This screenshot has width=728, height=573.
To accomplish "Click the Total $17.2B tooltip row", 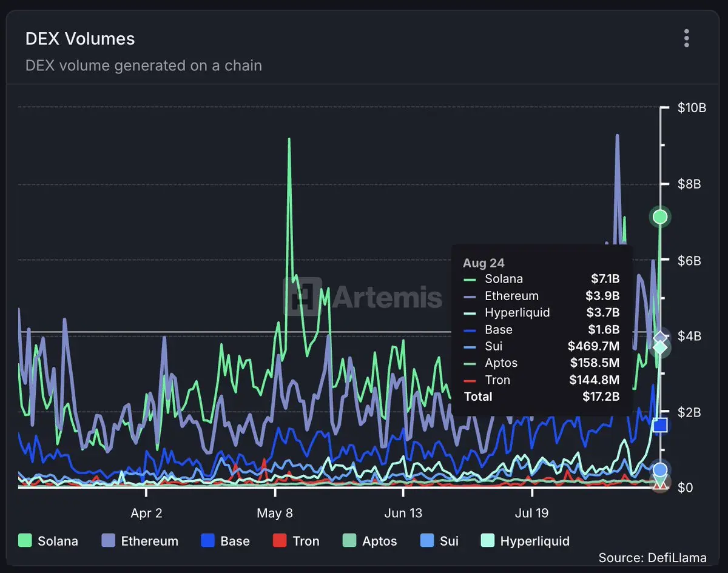I will pyautogui.click(x=541, y=397).
